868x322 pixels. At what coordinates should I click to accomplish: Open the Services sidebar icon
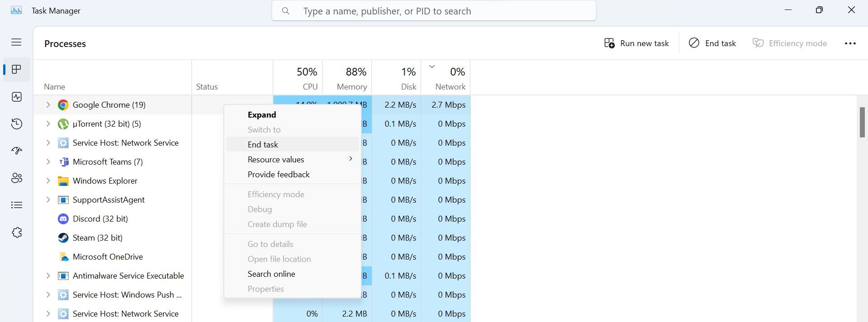pyautogui.click(x=17, y=232)
